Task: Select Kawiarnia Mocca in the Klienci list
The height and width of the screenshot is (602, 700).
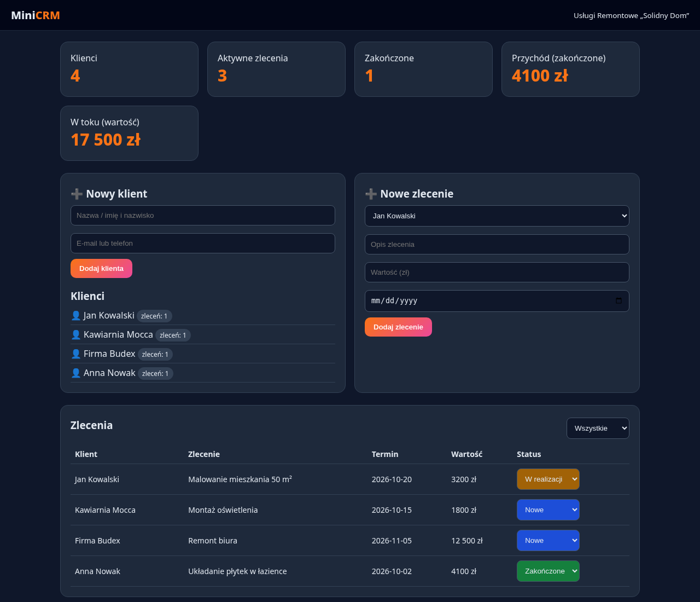Action: point(118,334)
